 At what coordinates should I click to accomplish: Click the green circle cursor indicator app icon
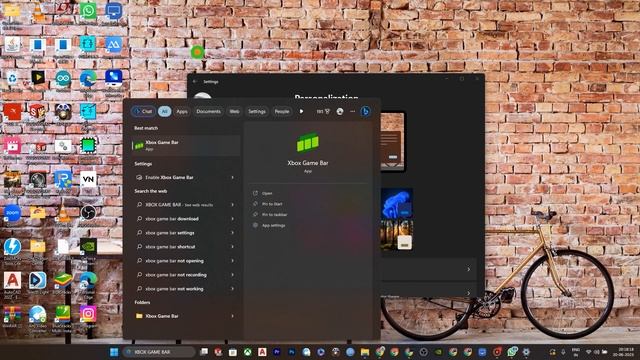pyautogui.click(x=198, y=52)
